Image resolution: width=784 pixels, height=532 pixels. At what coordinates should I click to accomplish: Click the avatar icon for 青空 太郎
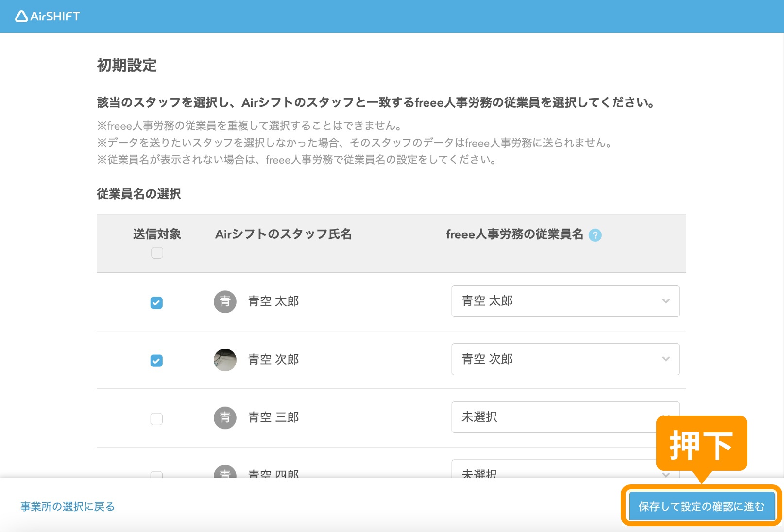[225, 301]
